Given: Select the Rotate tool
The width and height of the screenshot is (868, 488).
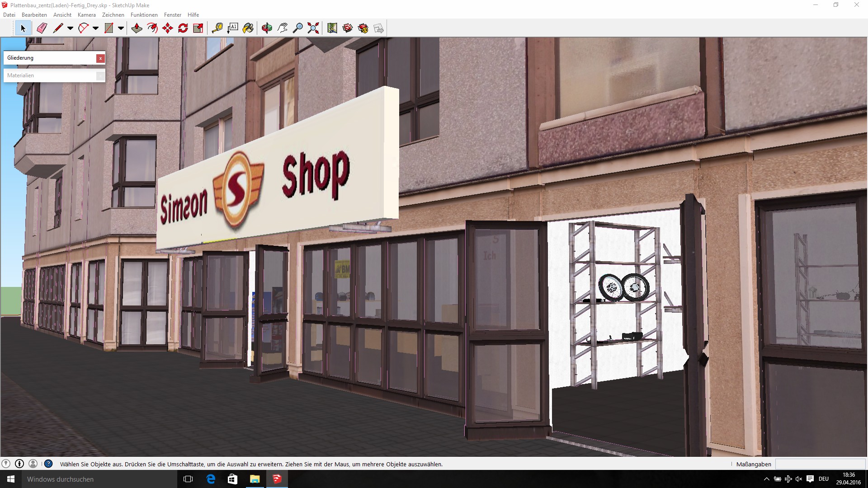Looking at the screenshot, I should coord(183,28).
